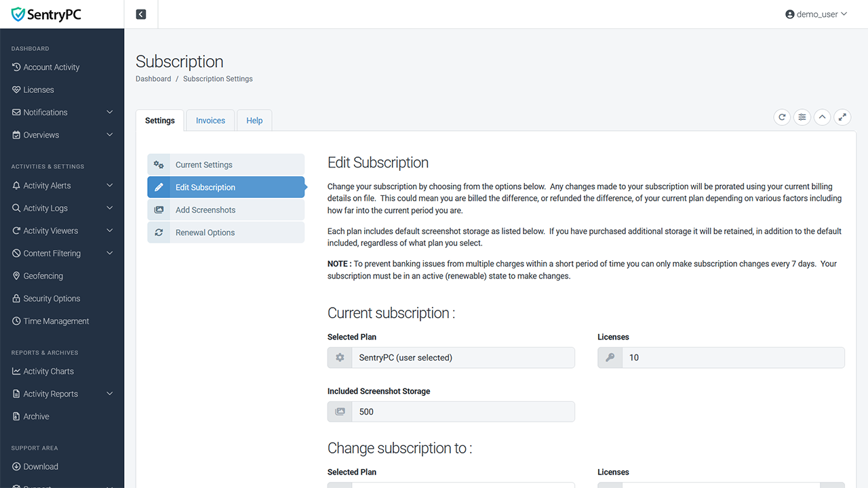Click gears icon beside Current Settings
The image size is (868, 488).
[x=159, y=165]
